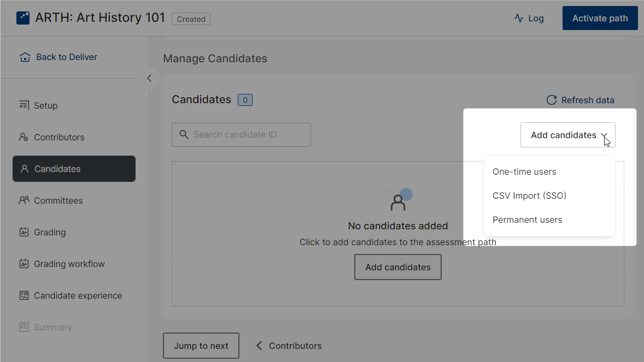Click the Committees group icon
This screenshot has height=362, width=644.
pyautogui.click(x=24, y=200)
